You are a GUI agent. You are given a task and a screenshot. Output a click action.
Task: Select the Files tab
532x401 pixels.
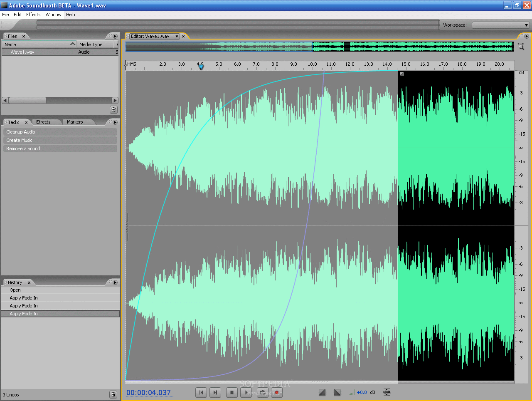click(x=12, y=36)
